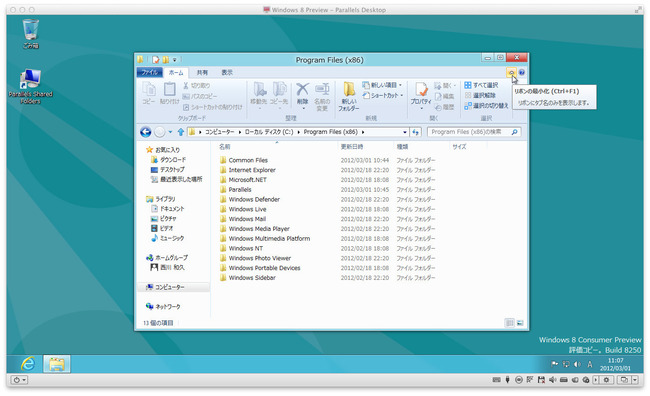Click the Explorer Back arrow button
The height and width of the screenshot is (396, 650).
(x=146, y=132)
